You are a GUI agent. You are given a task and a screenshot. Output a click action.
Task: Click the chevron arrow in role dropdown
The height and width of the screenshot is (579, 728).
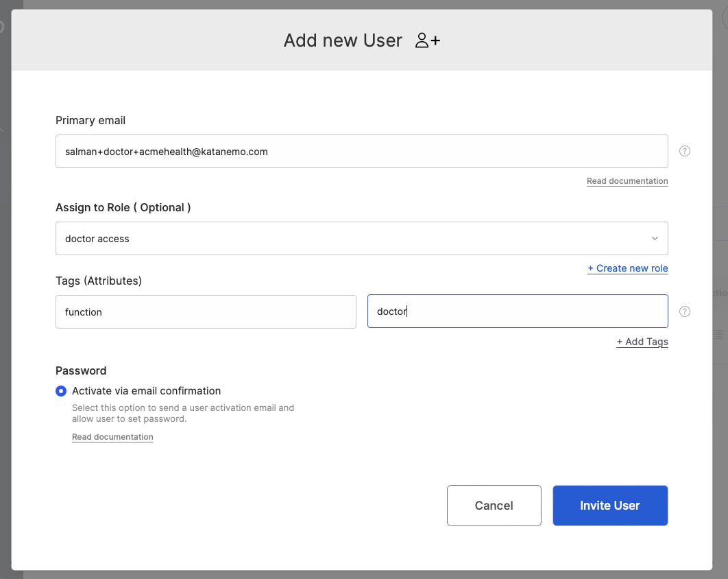click(x=655, y=239)
